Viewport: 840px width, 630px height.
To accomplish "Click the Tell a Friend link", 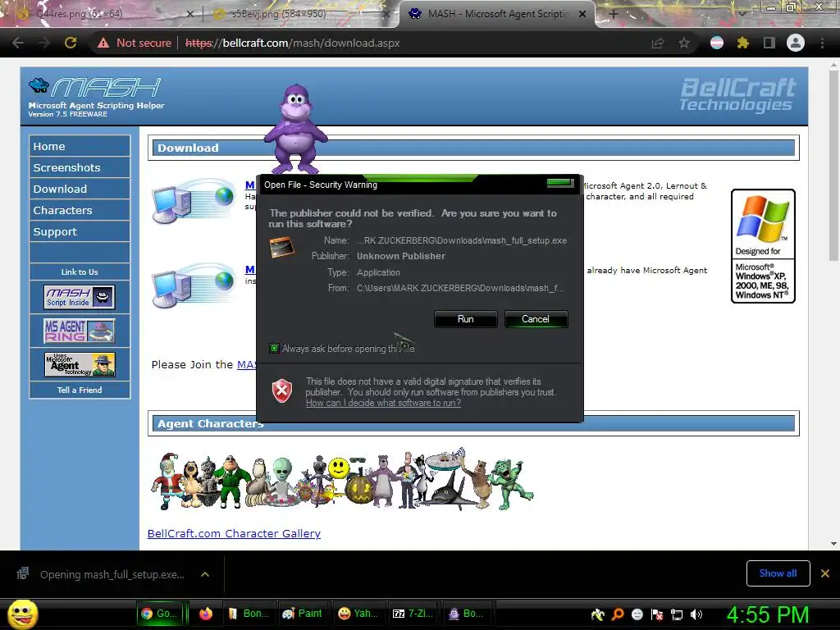I will click(x=80, y=390).
